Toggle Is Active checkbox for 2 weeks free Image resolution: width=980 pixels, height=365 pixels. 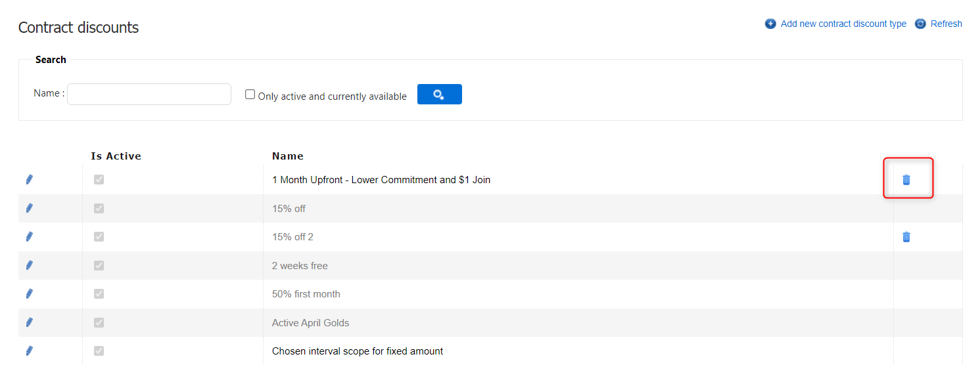(x=99, y=265)
